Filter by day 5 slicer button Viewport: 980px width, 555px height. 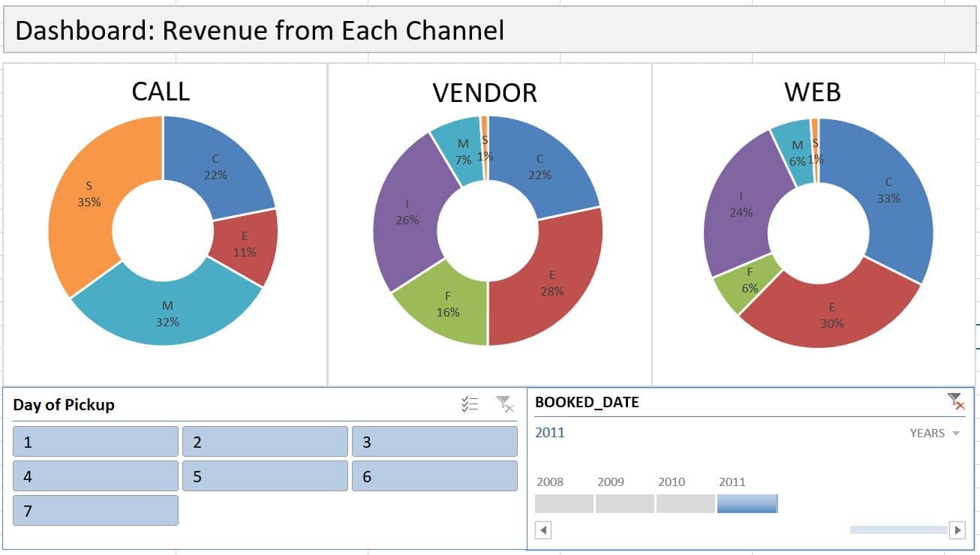point(265,476)
